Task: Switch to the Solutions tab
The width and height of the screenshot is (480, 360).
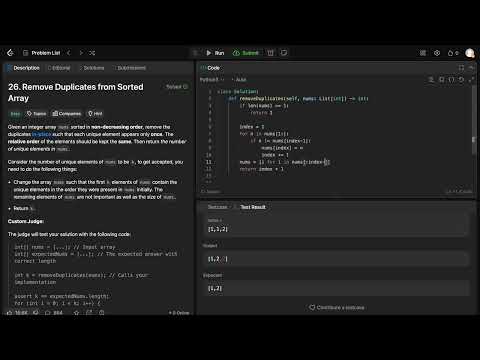Action: (x=92, y=68)
